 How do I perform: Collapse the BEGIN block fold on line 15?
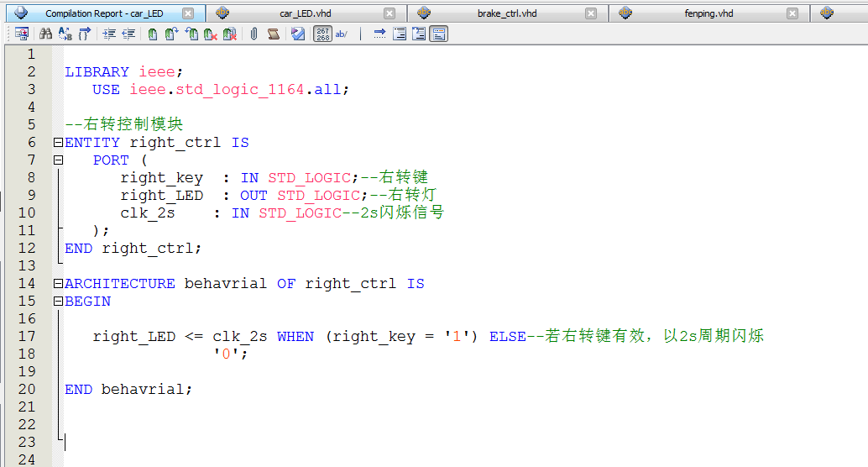click(58, 302)
